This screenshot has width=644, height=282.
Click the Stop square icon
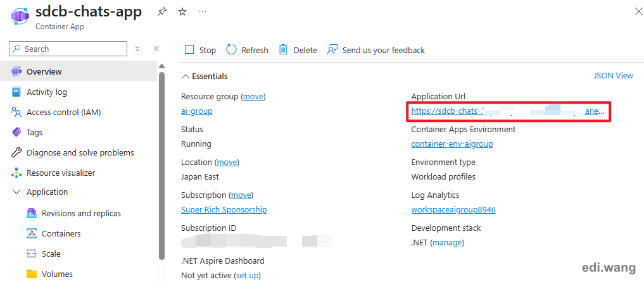(x=189, y=49)
